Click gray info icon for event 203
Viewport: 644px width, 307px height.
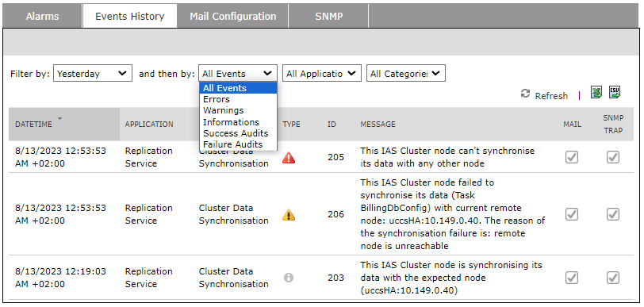click(289, 278)
